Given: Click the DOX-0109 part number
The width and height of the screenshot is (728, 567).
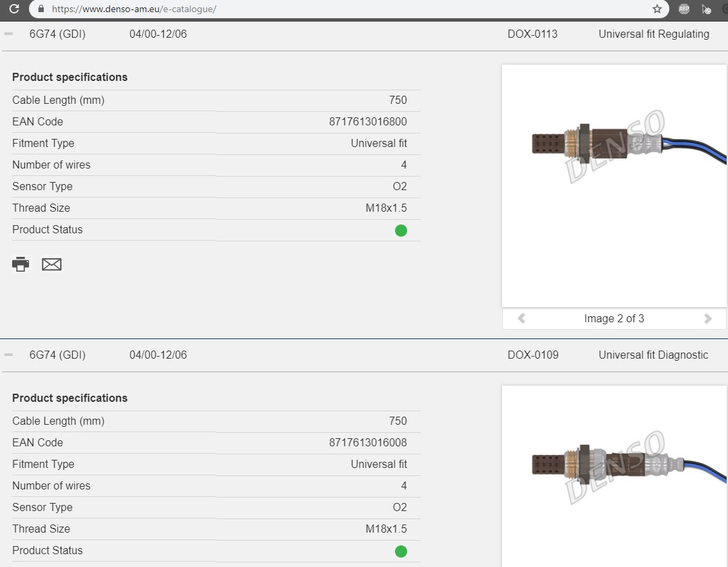Looking at the screenshot, I should click(533, 355).
